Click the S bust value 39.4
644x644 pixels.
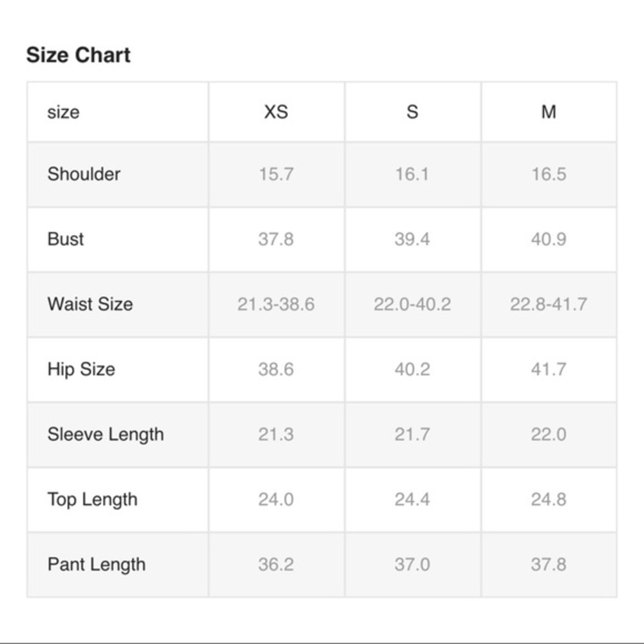pos(412,239)
